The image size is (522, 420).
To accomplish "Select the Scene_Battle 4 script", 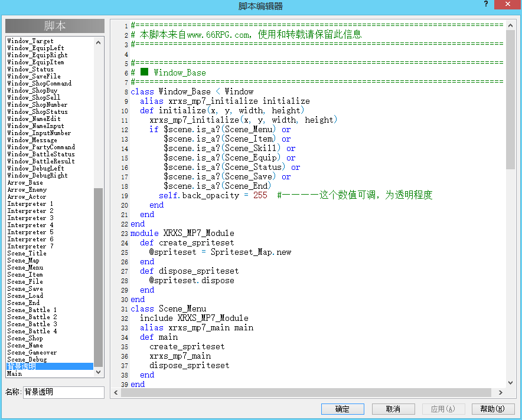I will point(32,331).
